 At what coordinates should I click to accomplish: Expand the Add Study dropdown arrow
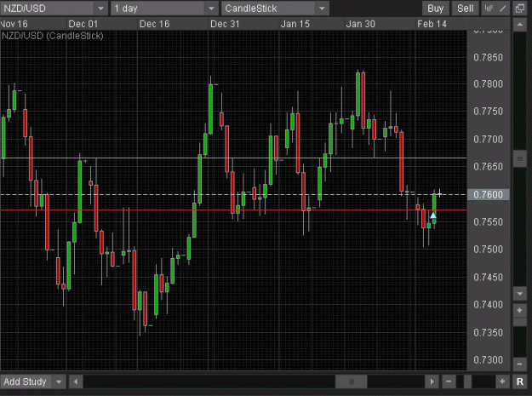tap(59, 382)
